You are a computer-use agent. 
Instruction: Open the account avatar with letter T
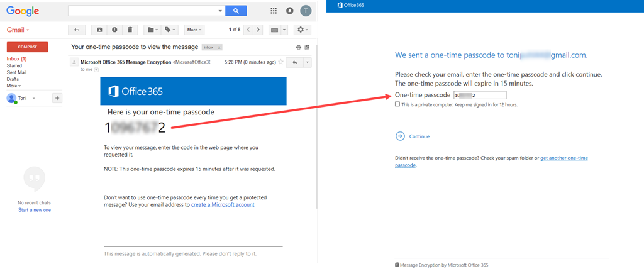306,11
